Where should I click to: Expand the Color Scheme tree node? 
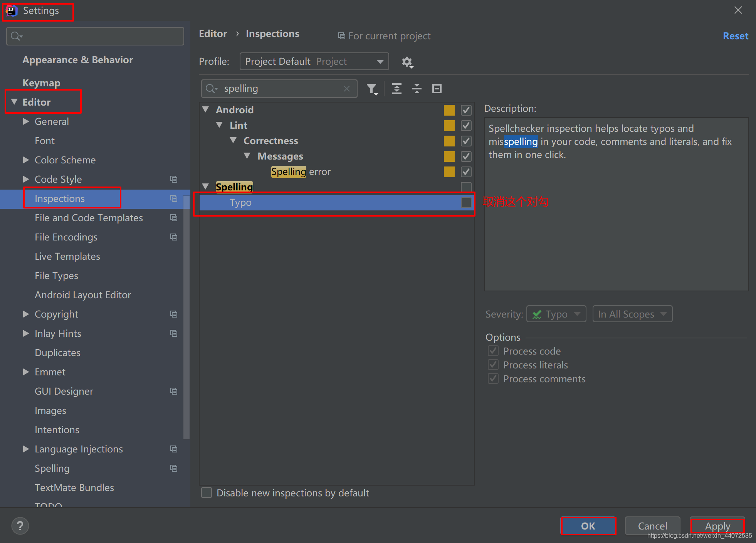point(26,160)
